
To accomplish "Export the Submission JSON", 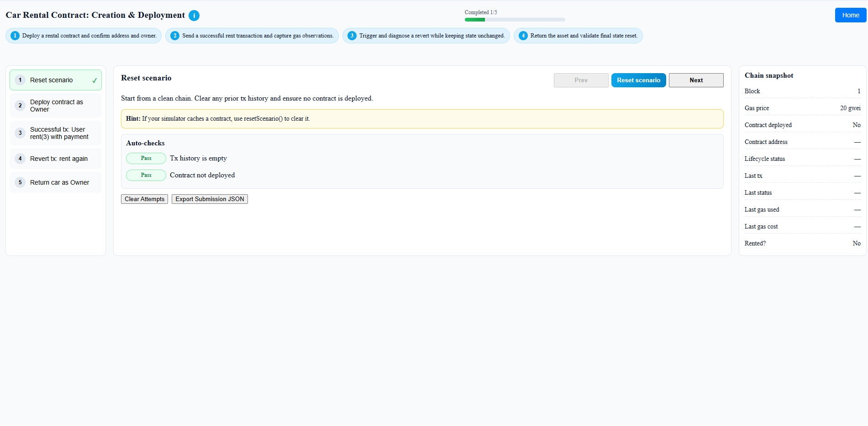I will coord(210,199).
